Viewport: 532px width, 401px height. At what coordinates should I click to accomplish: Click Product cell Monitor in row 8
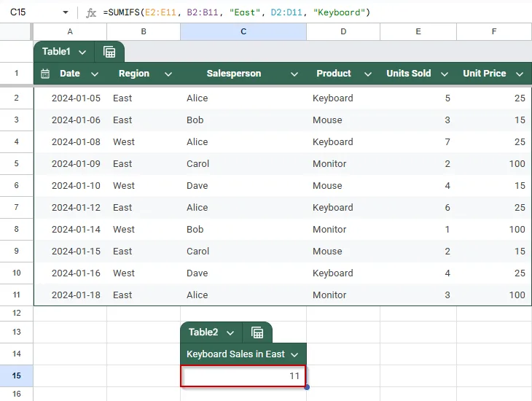(343, 230)
